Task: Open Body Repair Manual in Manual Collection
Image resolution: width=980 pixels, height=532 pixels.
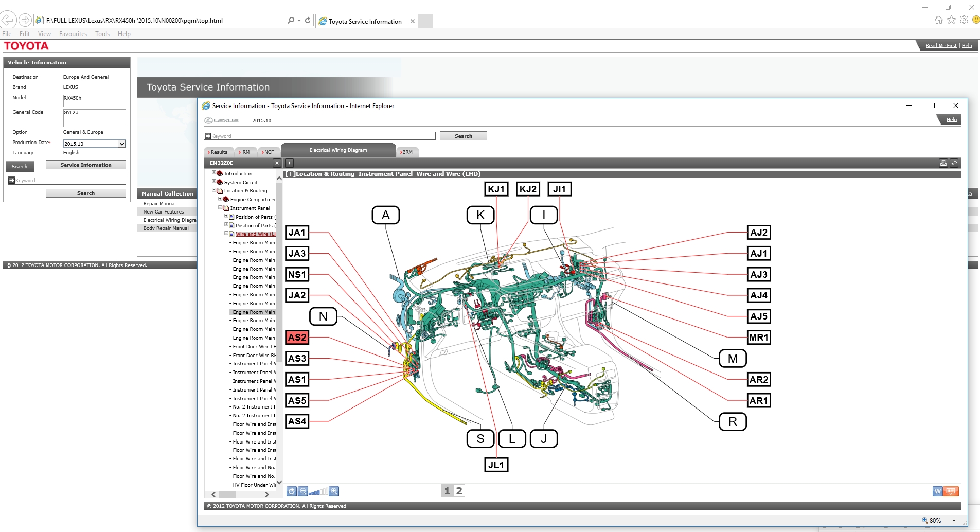Action: 166,228
